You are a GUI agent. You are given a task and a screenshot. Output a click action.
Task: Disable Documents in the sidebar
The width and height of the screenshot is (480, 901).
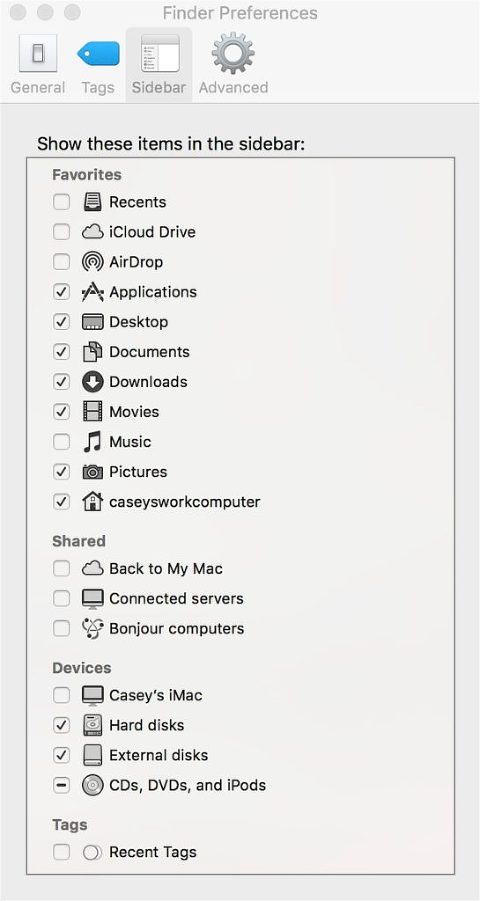click(x=62, y=352)
